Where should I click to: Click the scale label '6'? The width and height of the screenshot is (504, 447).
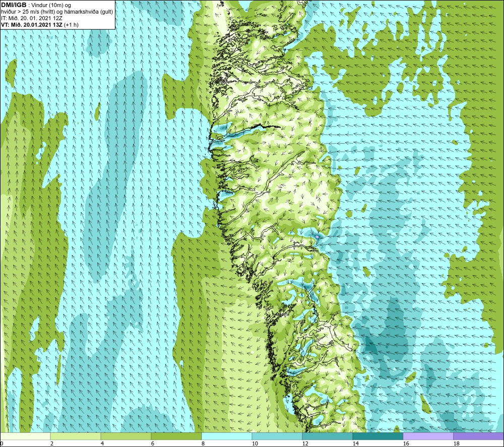pyautogui.click(x=153, y=444)
